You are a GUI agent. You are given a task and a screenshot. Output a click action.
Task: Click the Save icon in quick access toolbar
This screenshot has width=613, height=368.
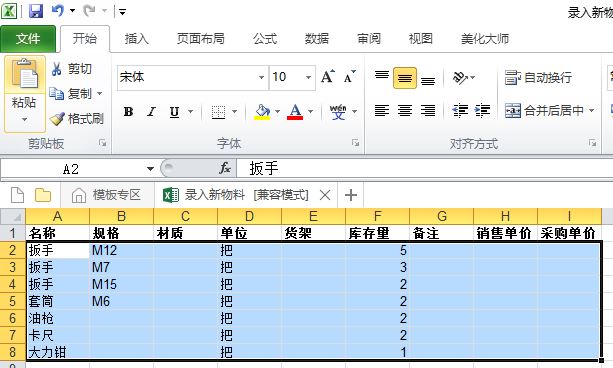pos(36,11)
